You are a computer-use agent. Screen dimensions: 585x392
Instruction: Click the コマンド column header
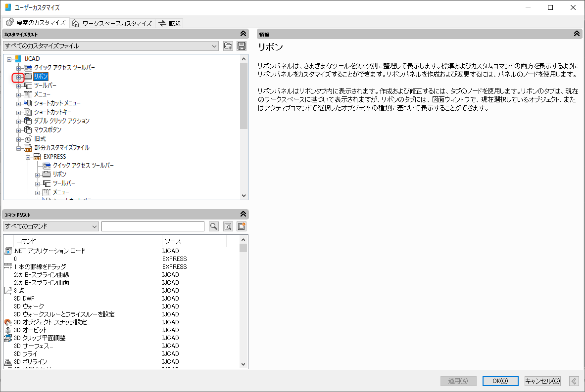point(88,241)
